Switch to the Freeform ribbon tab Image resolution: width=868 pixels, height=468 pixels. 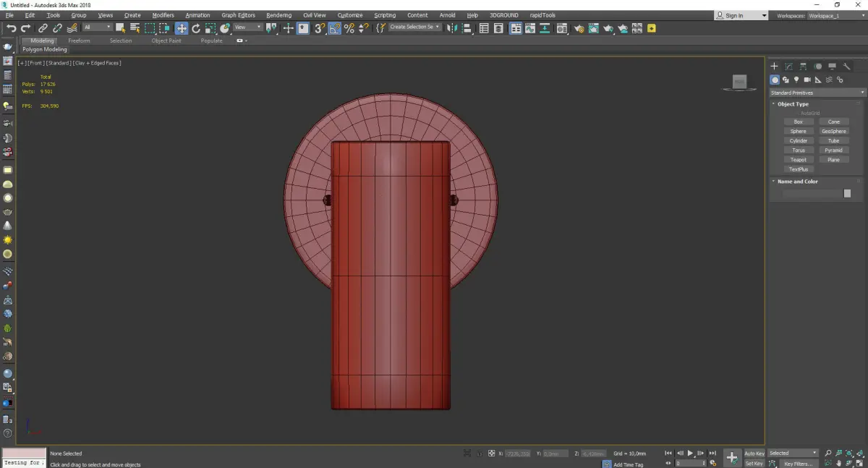79,41
